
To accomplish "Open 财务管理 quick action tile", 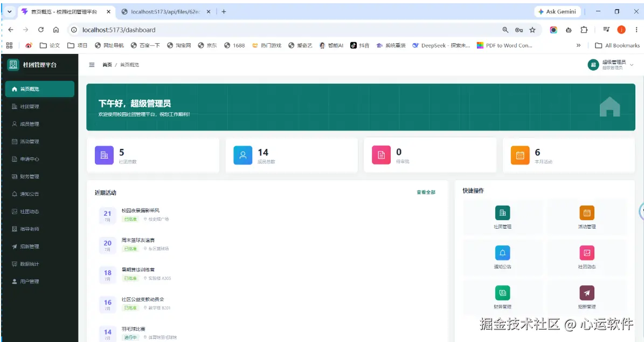I will pos(502,297).
